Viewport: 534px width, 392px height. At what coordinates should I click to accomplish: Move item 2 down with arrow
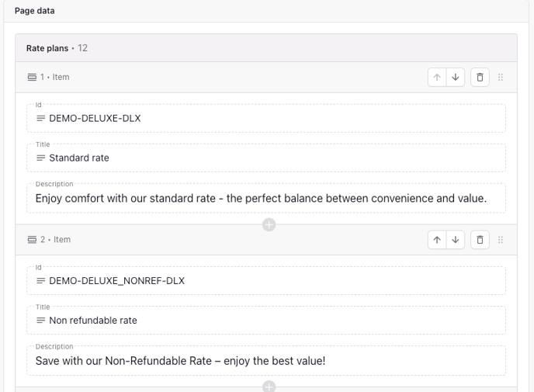456,240
